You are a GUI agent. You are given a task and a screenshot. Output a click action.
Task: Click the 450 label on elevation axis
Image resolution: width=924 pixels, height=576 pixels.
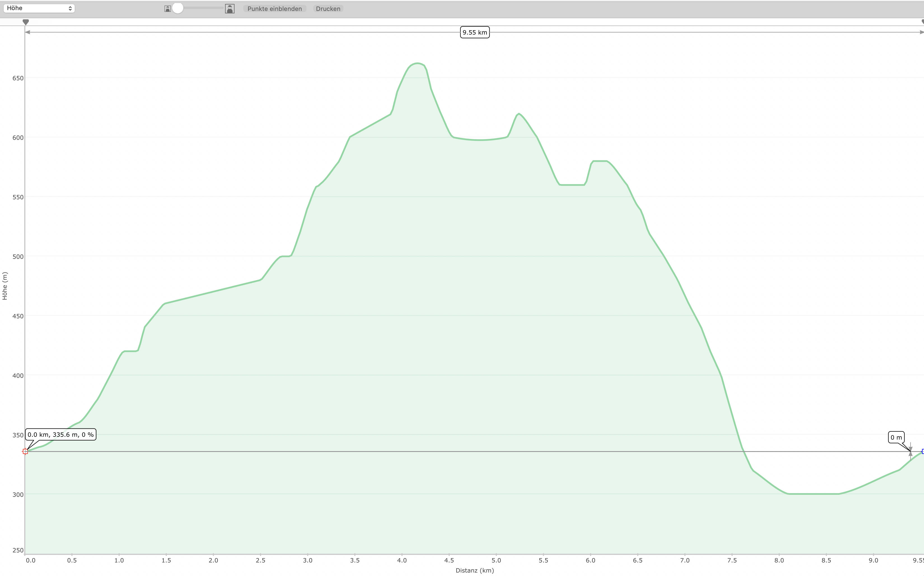click(18, 316)
